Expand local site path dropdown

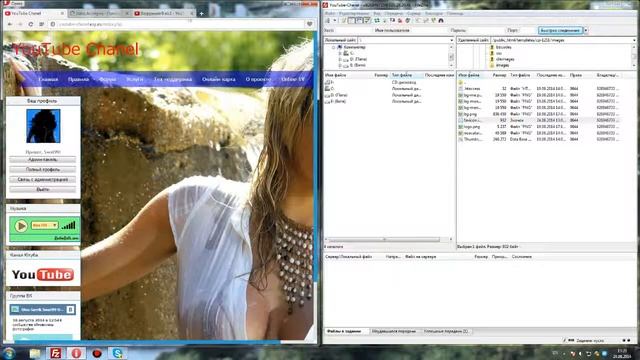(x=451, y=40)
